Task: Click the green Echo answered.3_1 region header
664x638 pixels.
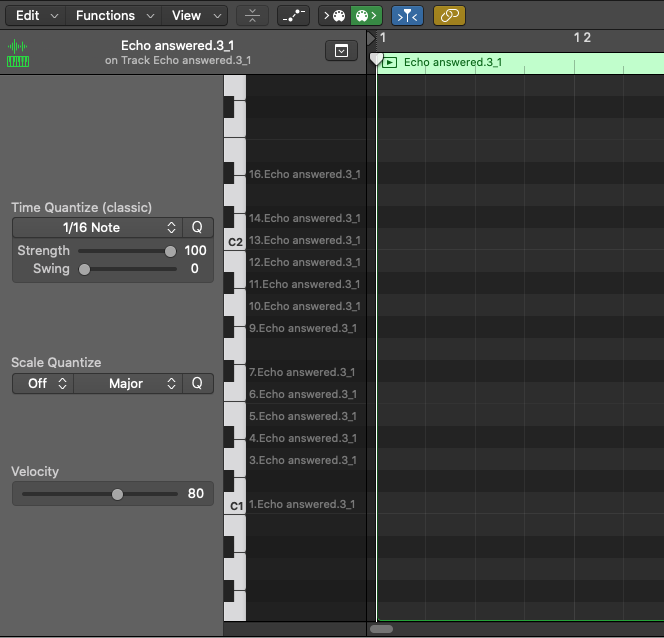Action: [x=520, y=63]
